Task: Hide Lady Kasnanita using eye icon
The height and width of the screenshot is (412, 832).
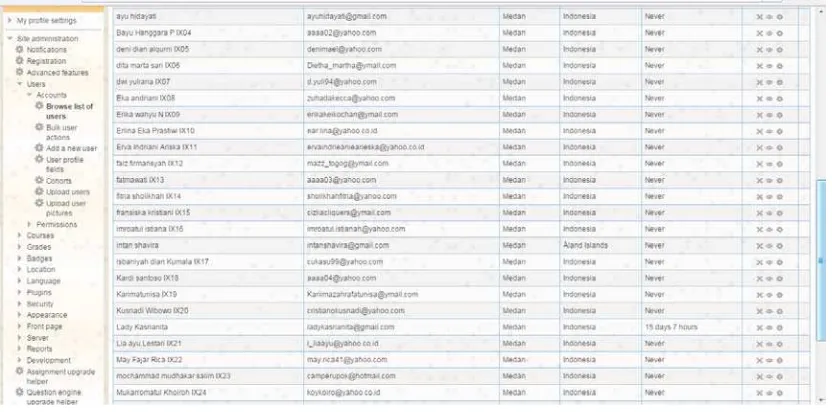Action: coord(769,328)
